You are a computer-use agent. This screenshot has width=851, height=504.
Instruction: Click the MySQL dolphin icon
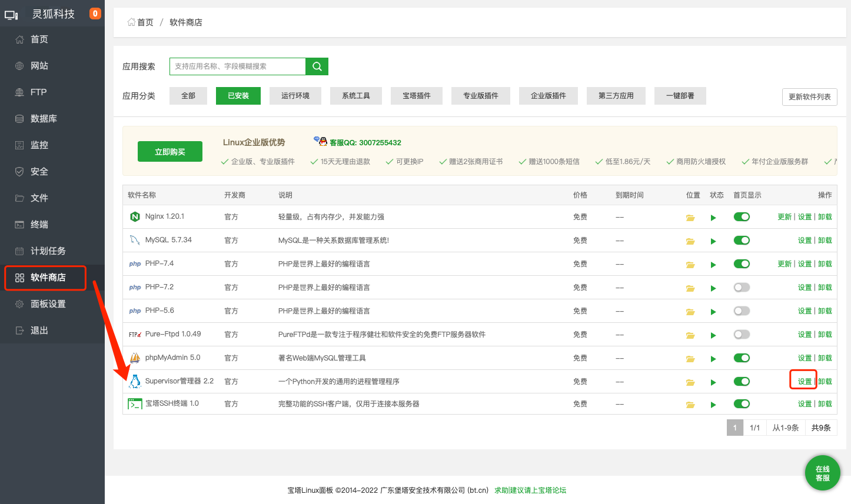tap(135, 240)
